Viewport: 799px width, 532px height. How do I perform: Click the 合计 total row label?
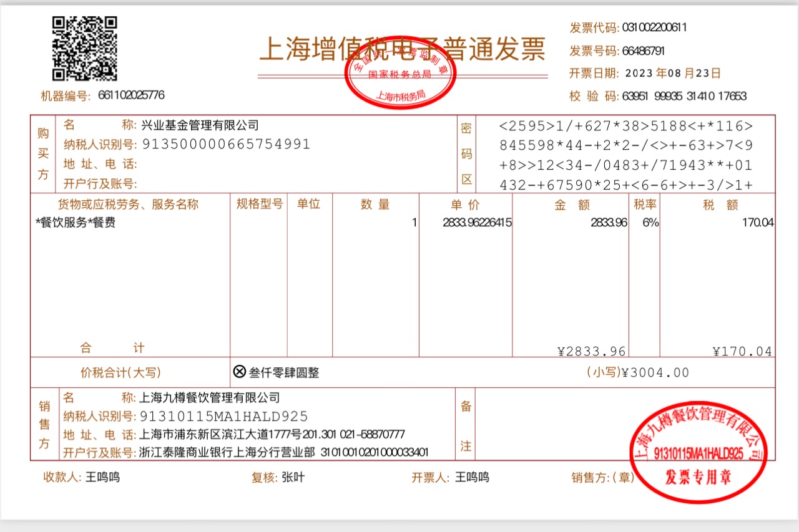pos(112,348)
